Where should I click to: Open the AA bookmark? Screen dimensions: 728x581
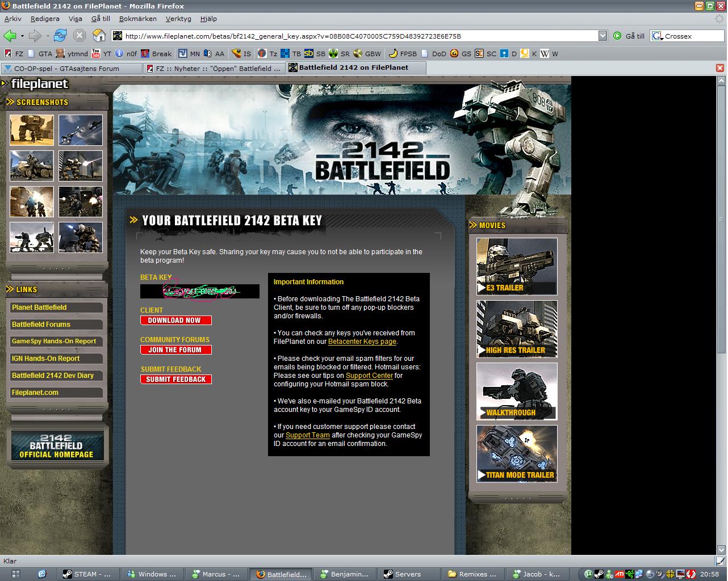[214, 54]
